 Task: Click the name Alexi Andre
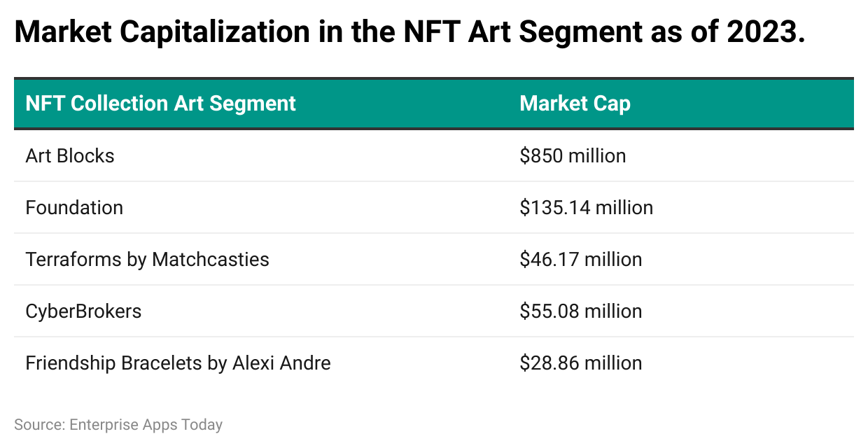(x=280, y=363)
